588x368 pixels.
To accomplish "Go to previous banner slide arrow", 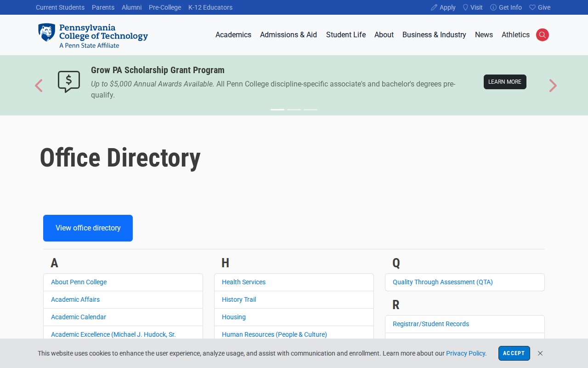I will (39, 86).
